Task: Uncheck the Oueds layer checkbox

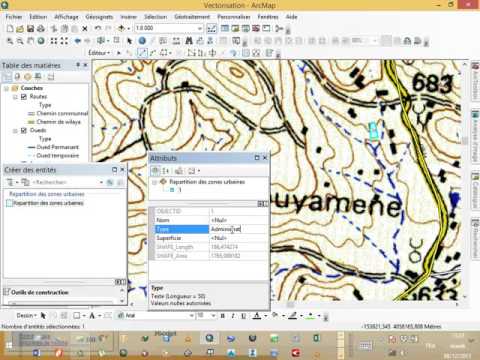Action: pyautogui.click(x=24, y=130)
